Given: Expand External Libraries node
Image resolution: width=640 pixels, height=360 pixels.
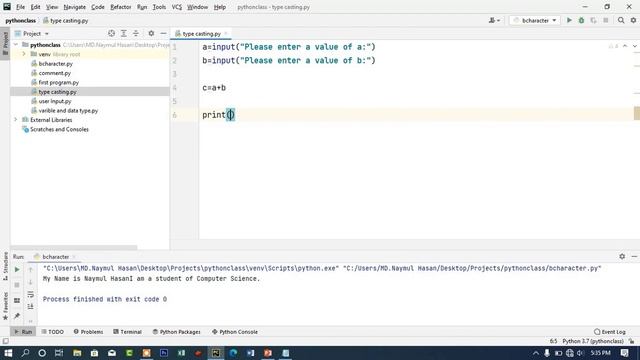Looking at the screenshot, I should coord(16,120).
